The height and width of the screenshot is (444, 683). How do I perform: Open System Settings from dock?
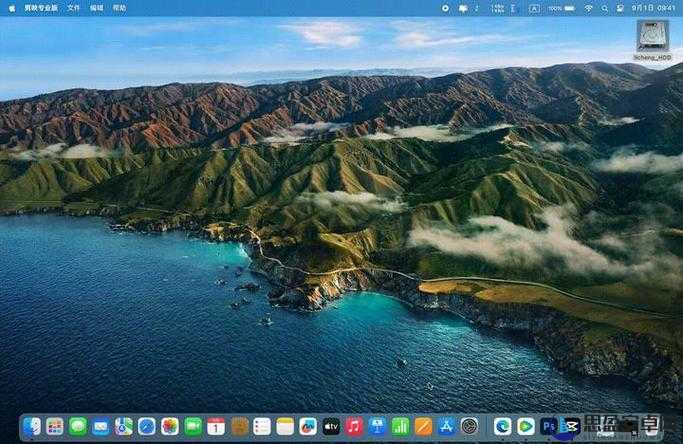(470, 427)
